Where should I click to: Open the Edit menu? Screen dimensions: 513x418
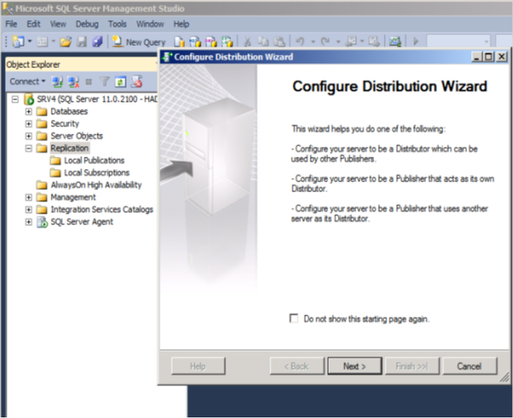pos(33,24)
